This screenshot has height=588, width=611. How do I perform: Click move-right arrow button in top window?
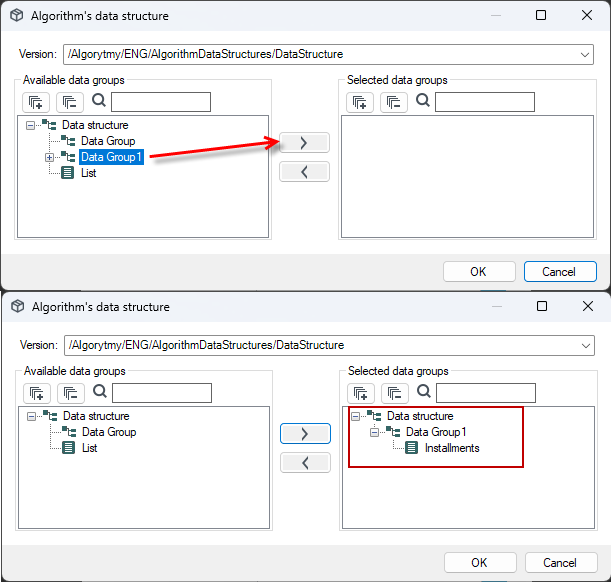304,143
